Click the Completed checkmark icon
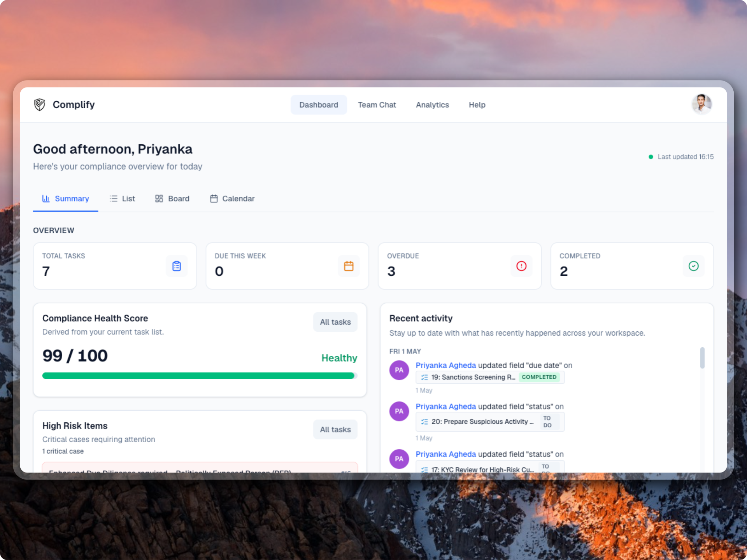This screenshot has width=747, height=560. coord(694,266)
